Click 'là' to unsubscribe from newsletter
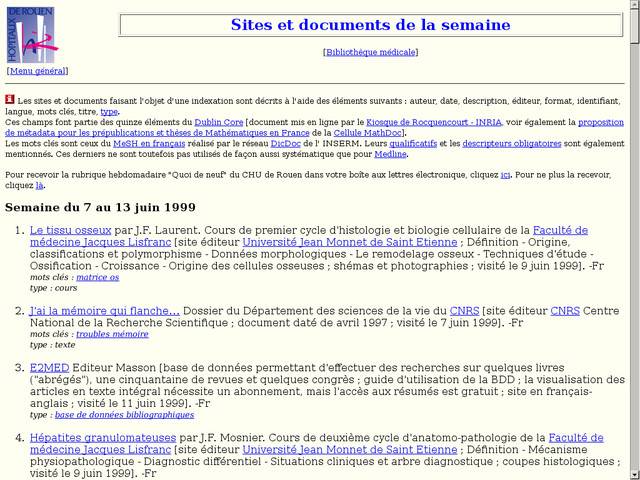640x480 pixels. (39, 185)
